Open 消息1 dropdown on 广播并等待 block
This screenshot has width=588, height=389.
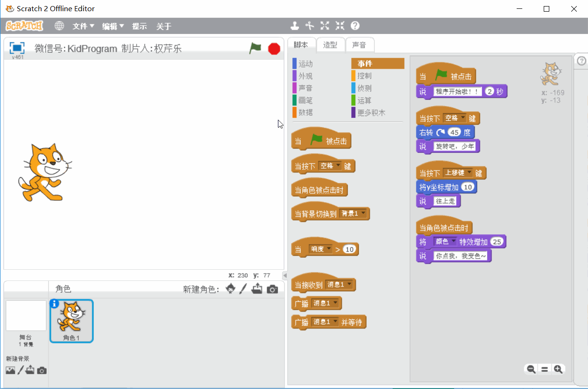click(x=325, y=322)
